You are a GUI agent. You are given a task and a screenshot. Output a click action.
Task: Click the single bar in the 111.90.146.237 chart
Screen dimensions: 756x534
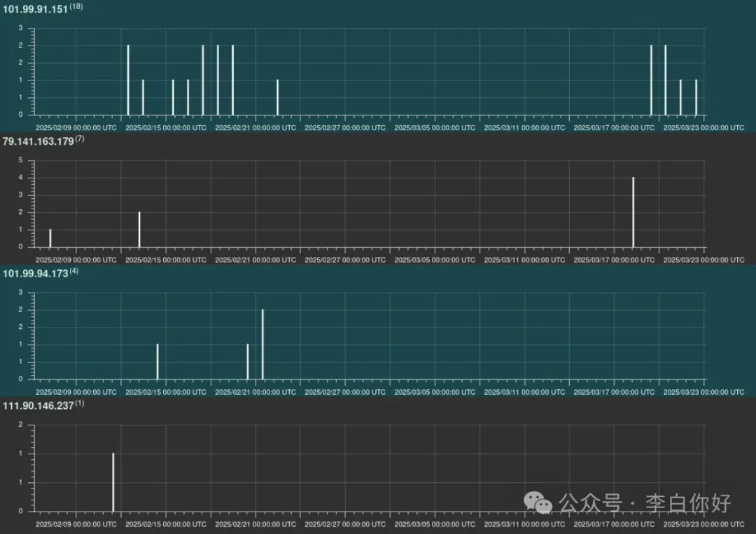113,482
